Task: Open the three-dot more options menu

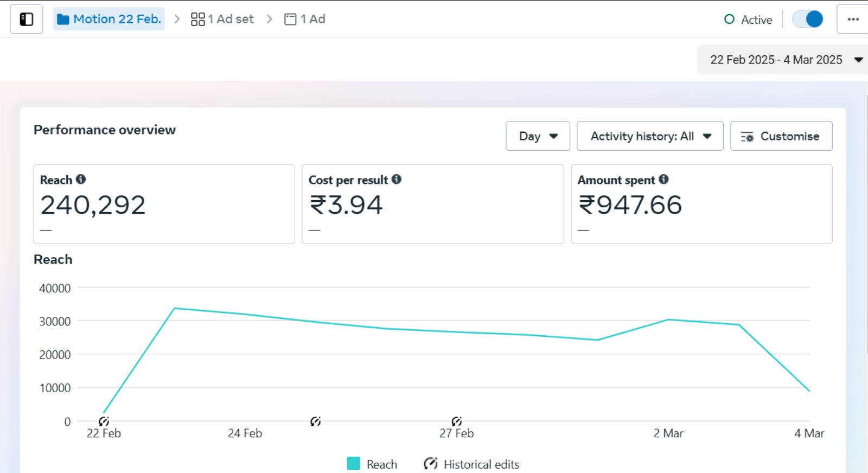Action: (853, 20)
